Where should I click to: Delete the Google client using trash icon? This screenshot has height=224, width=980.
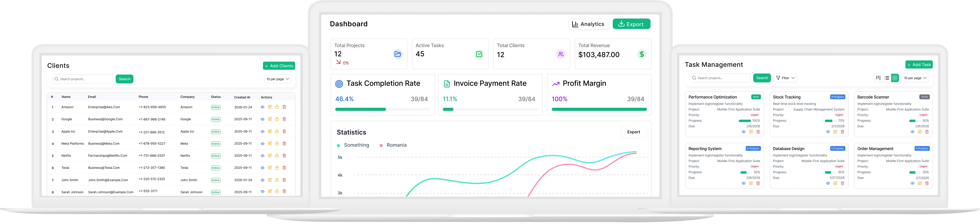coord(284,119)
